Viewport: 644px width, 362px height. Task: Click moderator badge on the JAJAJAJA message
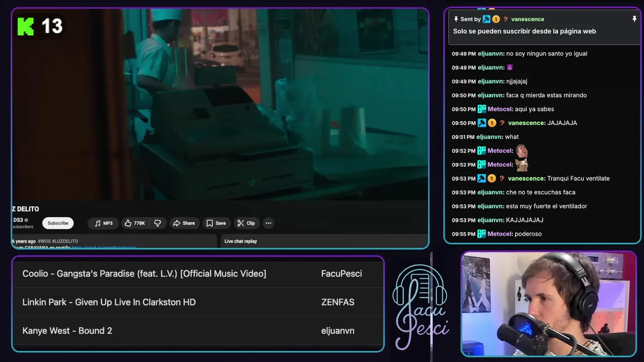coord(482,123)
